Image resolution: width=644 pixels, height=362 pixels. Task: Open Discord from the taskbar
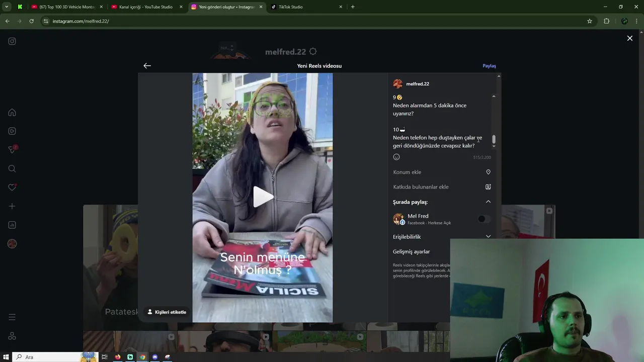click(155, 357)
